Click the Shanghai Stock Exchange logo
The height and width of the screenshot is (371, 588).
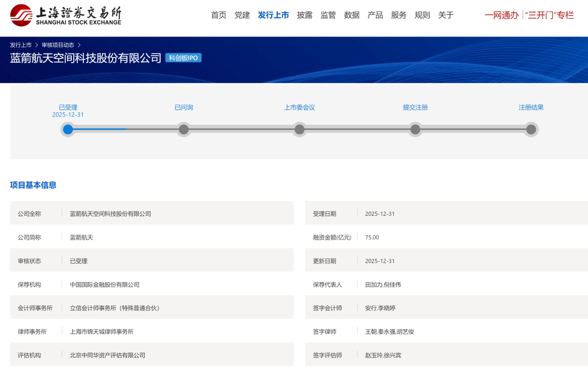(x=65, y=15)
